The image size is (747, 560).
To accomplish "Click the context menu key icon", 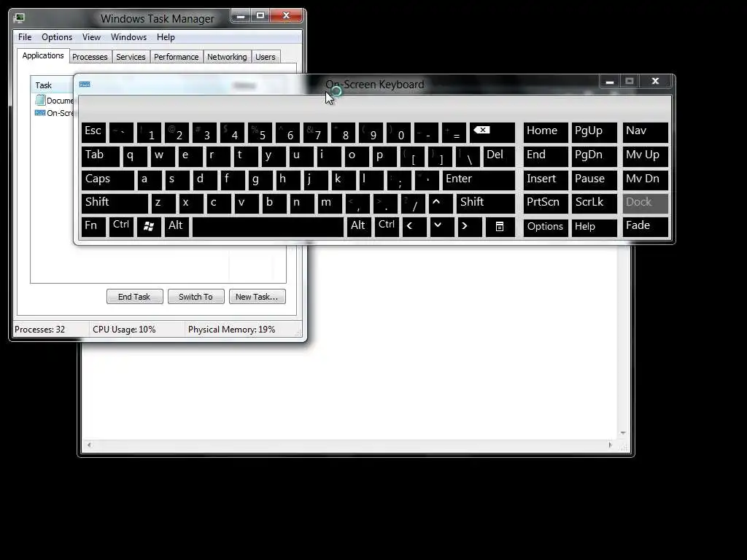I will coord(499,227).
